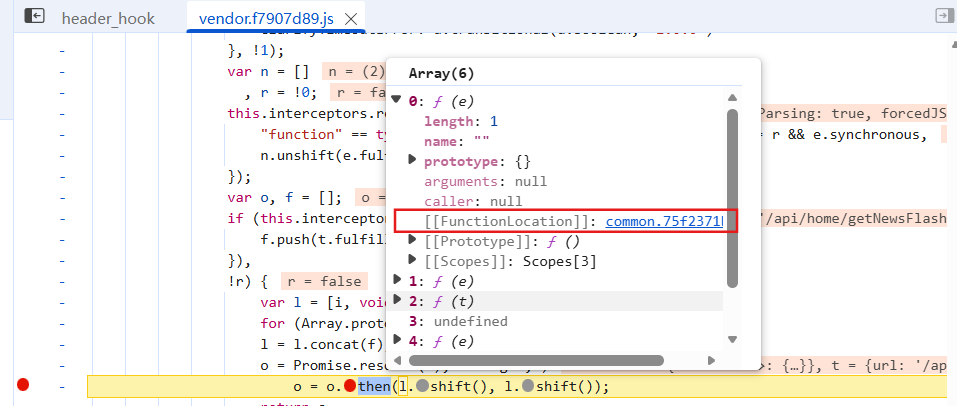Collapse array item 0: ƒ (e)
The image size is (957, 406).
coord(397,100)
